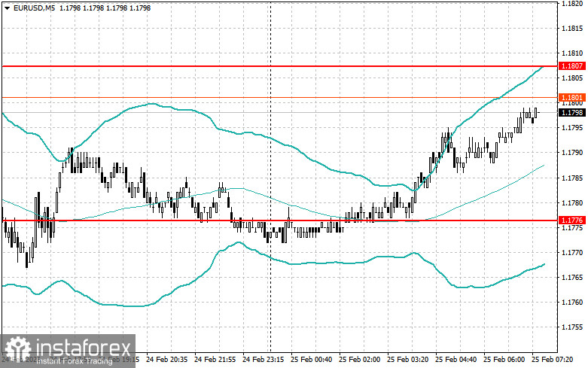This screenshot has width=588, height=368.
Task: Click the 1.1765 price axis value
Action: coord(572,277)
